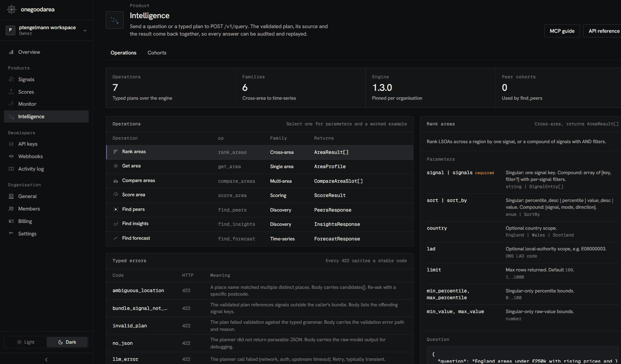Click the Billing card icon
621x364 pixels.
[11, 221]
